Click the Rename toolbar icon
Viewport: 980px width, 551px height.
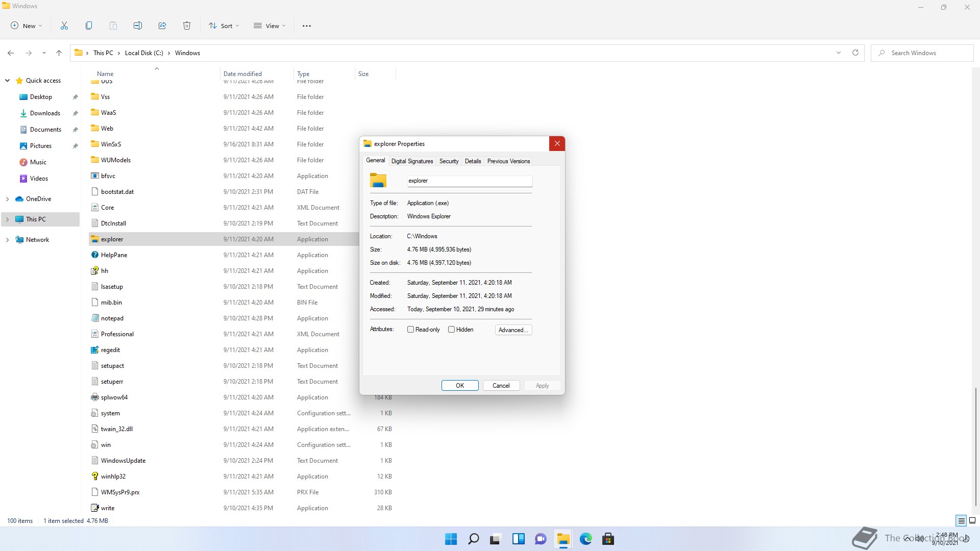point(138,26)
